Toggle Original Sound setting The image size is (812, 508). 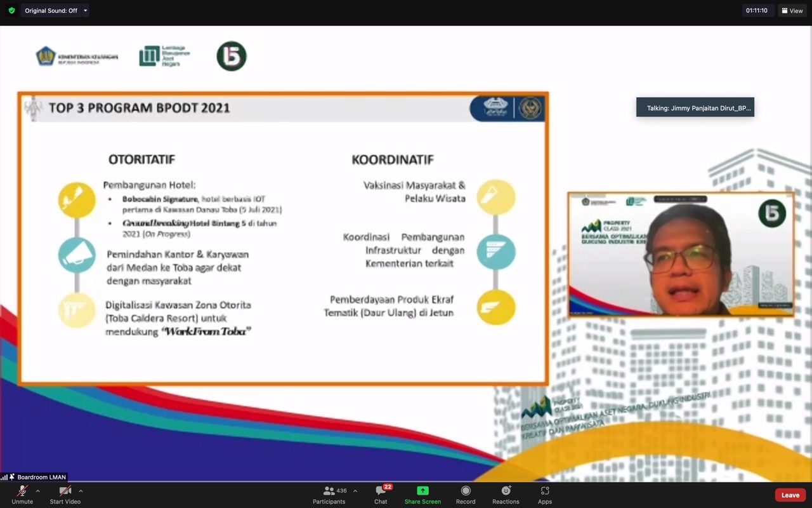pyautogui.click(x=51, y=11)
